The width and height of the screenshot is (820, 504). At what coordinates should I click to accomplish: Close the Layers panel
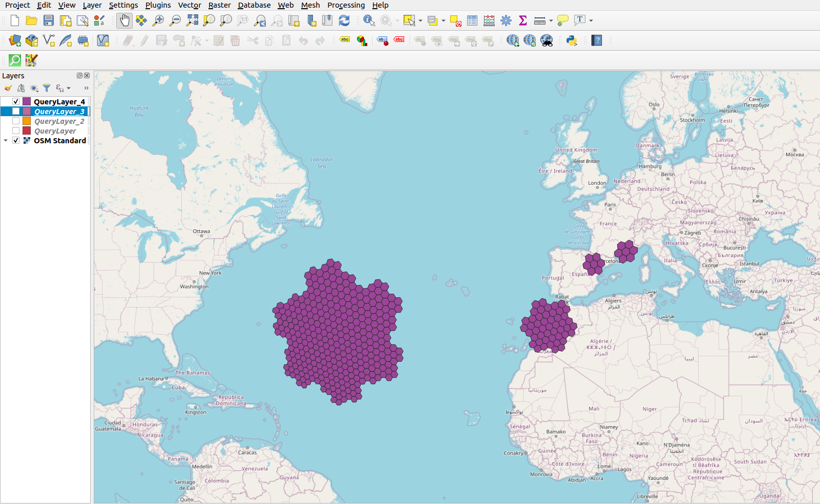coord(87,75)
